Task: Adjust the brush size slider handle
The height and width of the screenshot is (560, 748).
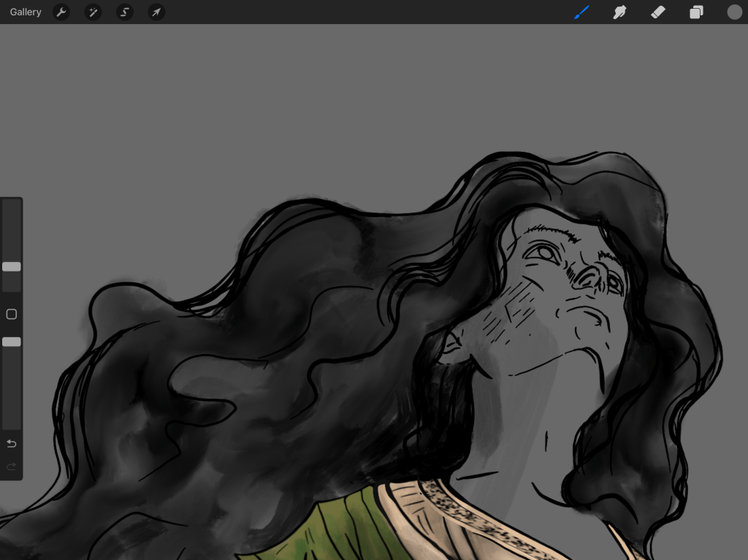Action: [x=11, y=266]
